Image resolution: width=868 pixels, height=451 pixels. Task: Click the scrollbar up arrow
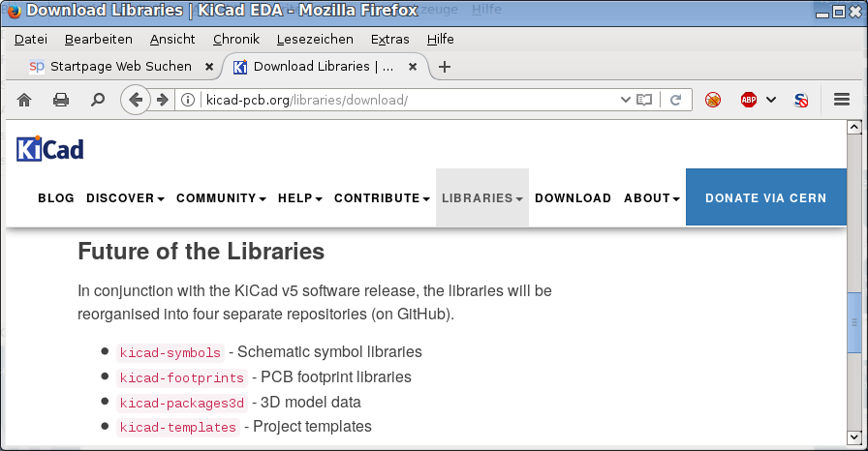click(854, 127)
